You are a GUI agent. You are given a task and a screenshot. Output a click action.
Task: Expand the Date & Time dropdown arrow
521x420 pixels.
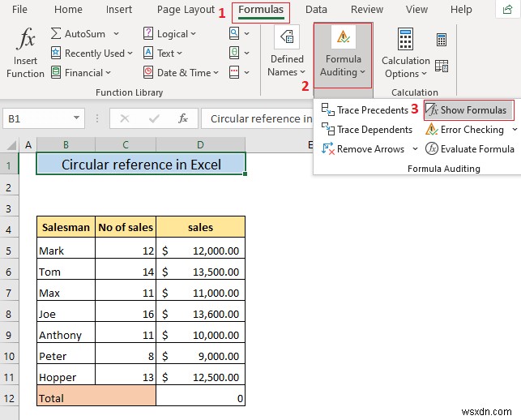pyautogui.click(x=216, y=72)
